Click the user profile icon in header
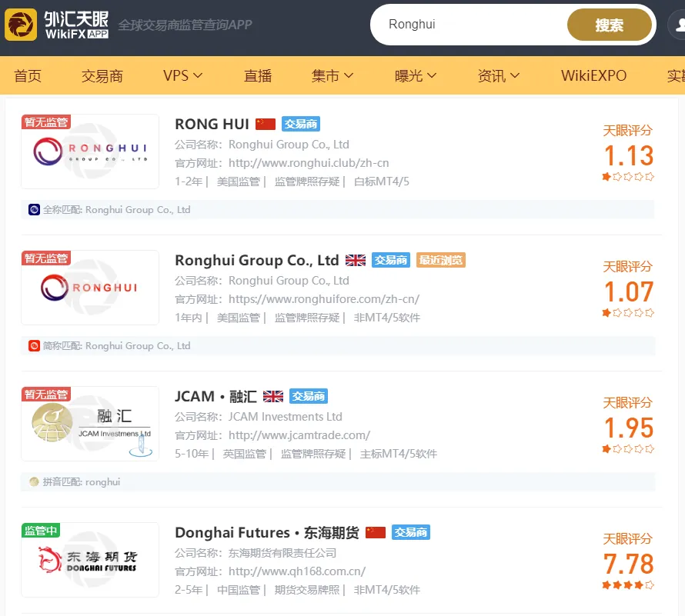 678,25
